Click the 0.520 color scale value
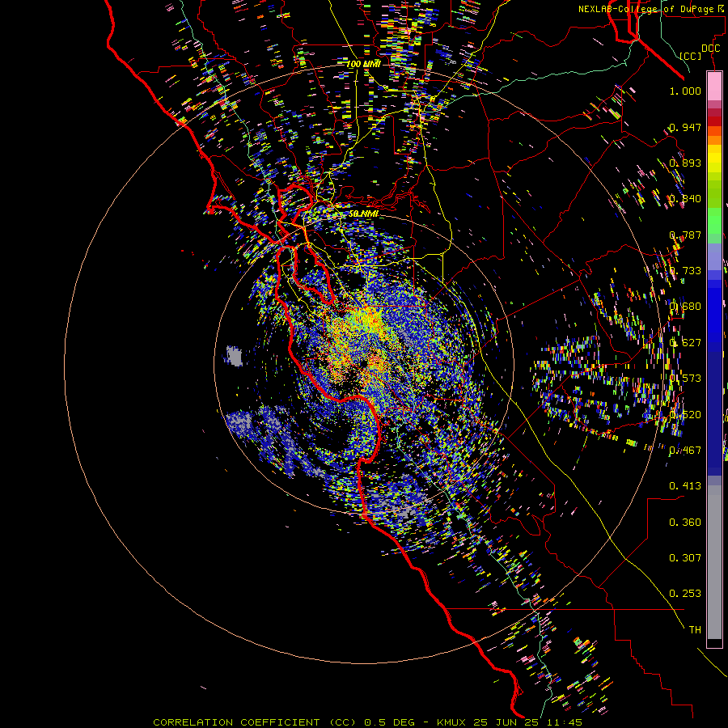728x728 pixels. [x=685, y=414]
